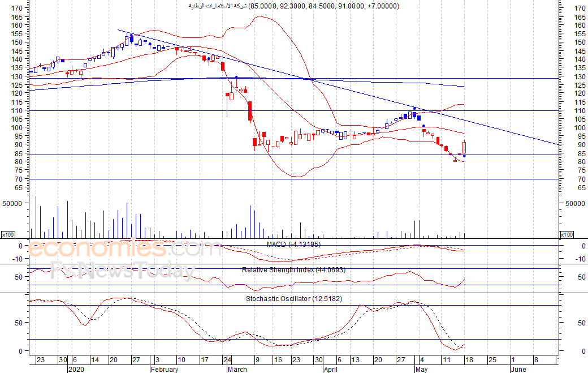Click the x100 volume multiplier box on right

[x=567, y=234]
